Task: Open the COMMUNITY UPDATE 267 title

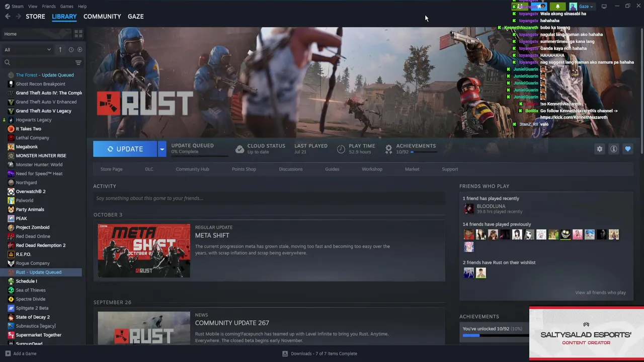Action: [232, 323]
